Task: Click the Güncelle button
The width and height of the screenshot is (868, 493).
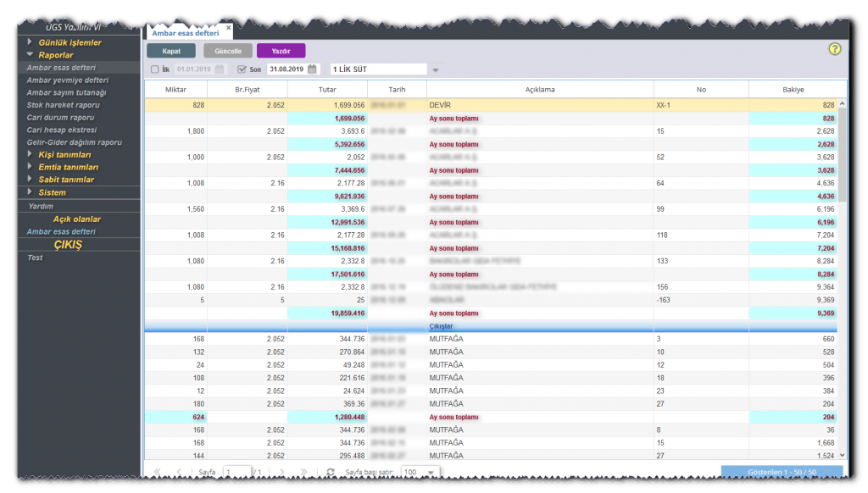Action: coord(228,51)
